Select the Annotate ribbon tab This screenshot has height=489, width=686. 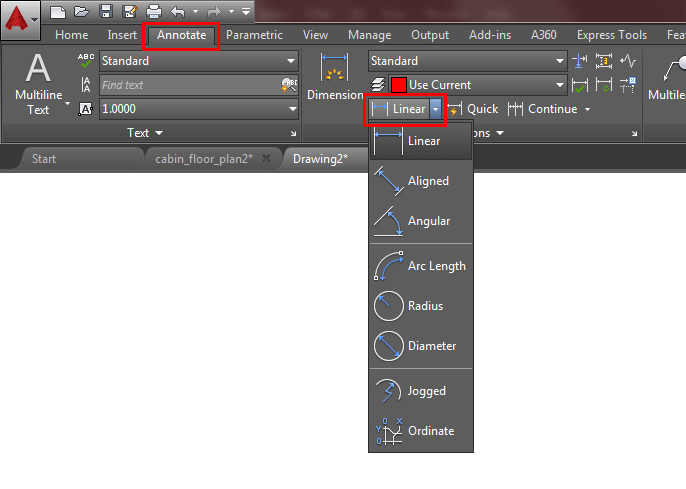[182, 35]
